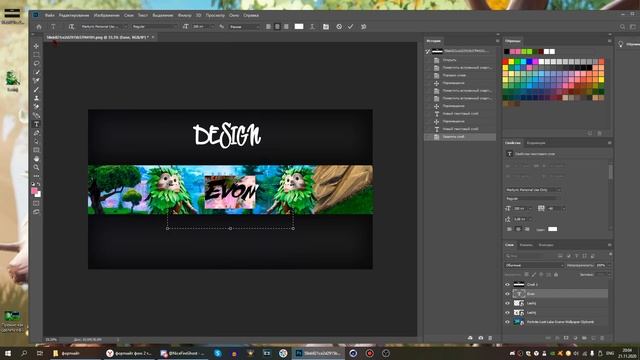
Task: Click the 3D text icon in options bar
Action: [x=363, y=27]
